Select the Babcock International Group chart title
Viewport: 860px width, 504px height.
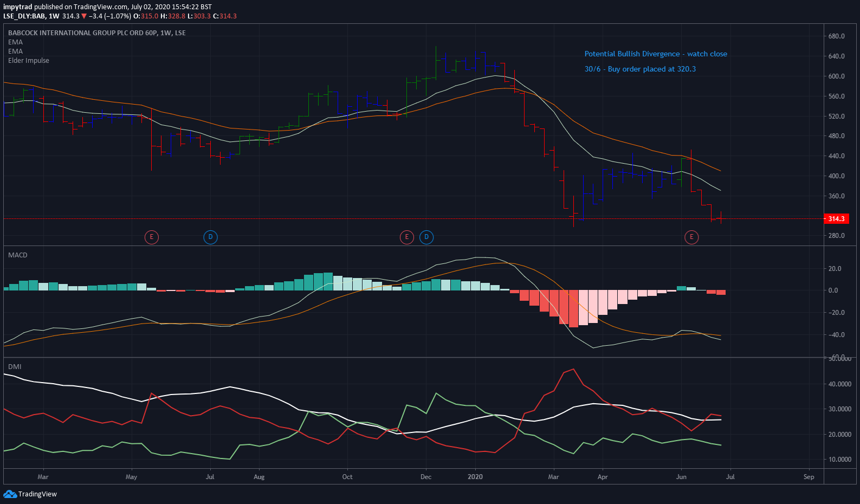pyautogui.click(x=97, y=33)
